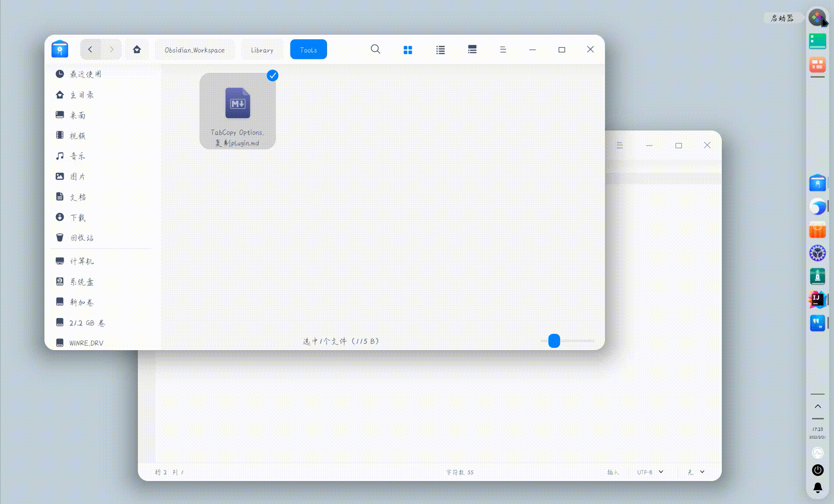Go back in file manager history

click(90, 50)
